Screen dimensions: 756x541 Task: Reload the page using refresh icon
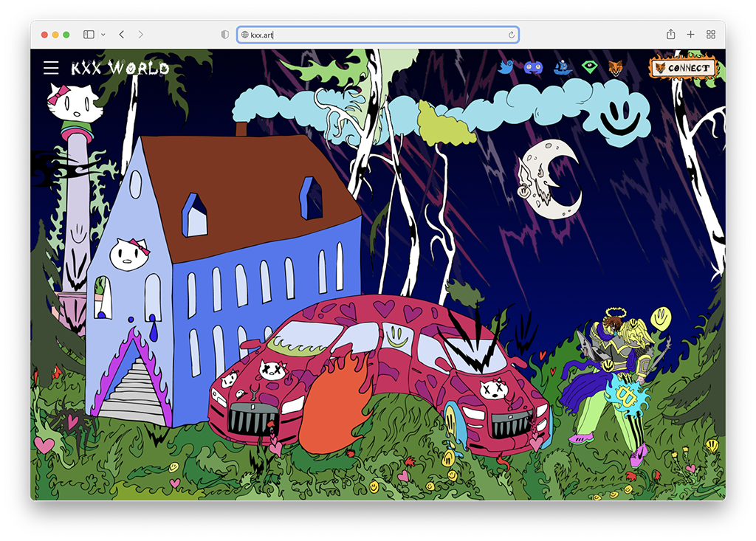511,35
